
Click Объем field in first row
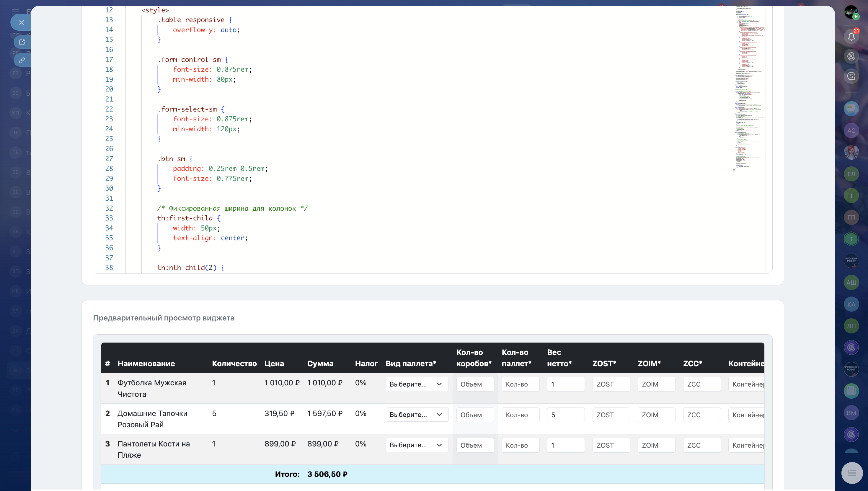click(475, 384)
